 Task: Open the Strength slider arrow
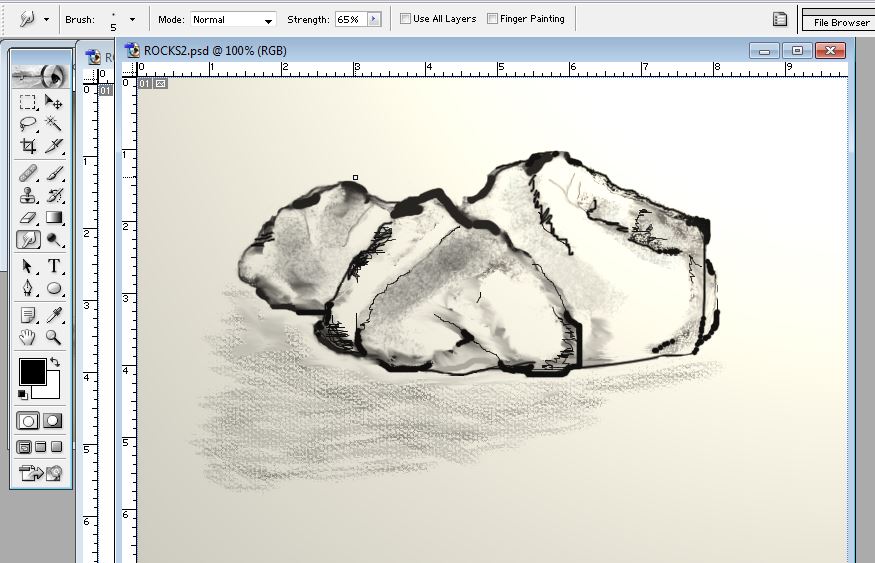(374, 19)
